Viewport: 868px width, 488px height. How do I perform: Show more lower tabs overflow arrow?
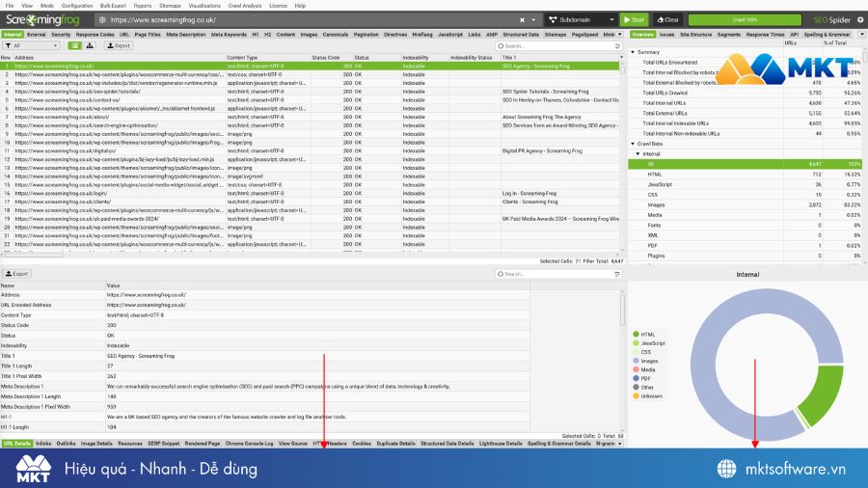coord(619,444)
